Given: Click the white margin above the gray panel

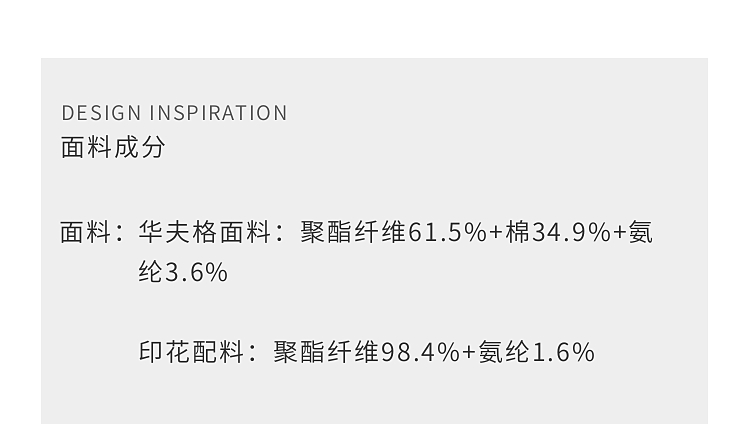Looking at the screenshot, I should pos(375,28).
